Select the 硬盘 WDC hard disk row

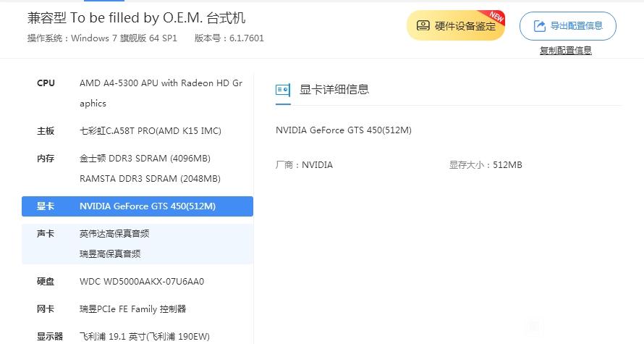[137, 282]
